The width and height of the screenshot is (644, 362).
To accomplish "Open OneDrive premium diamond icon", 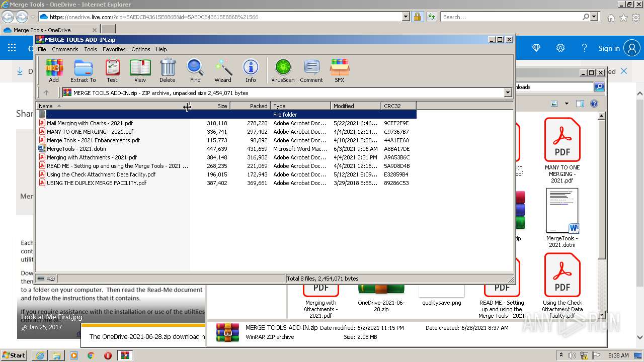I will click(x=536, y=48).
